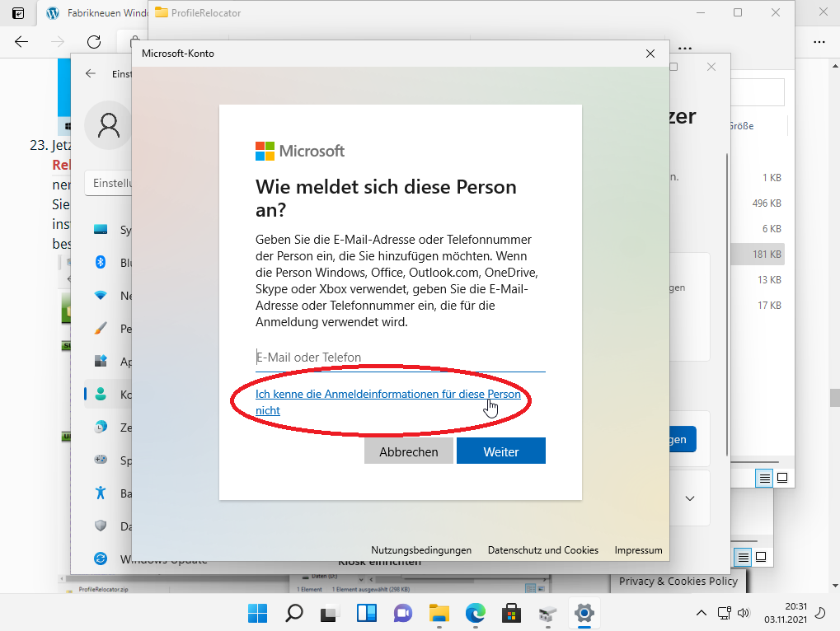Click the network icon in system tray
The height and width of the screenshot is (631, 840).
725,614
